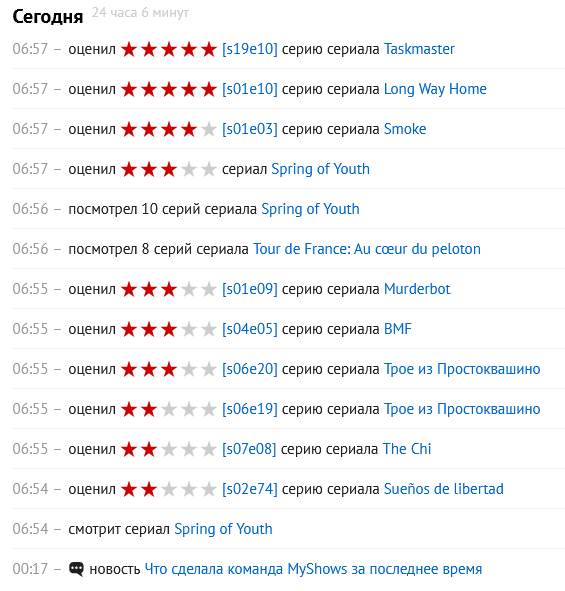565x591 pixels.
Task: Read news Что сделала команда MyShows за последнее время
Action: [313, 569]
